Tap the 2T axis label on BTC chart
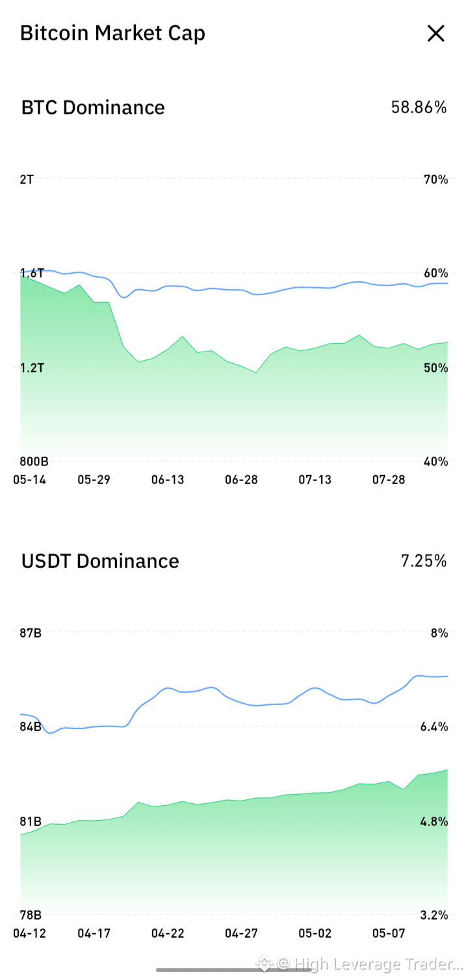 coord(27,179)
